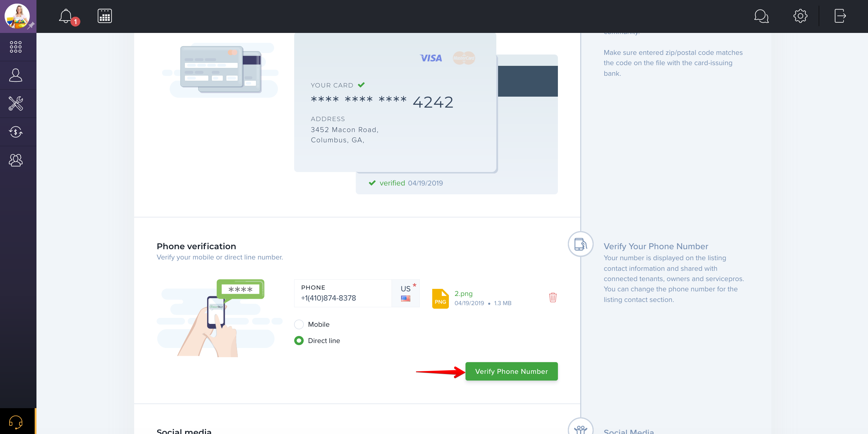
Task: Click the Verify Your Phone Number help icon
Action: [581, 244]
